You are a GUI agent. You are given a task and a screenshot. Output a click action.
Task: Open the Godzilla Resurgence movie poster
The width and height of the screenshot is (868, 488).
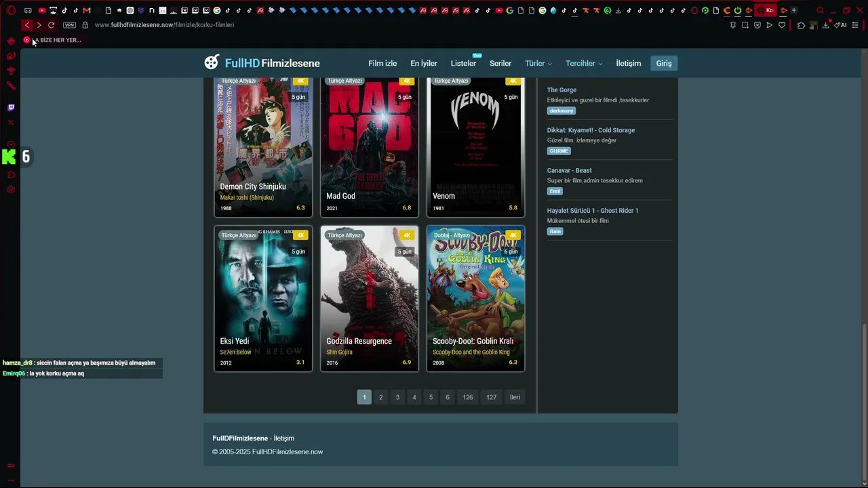tap(370, 299)
